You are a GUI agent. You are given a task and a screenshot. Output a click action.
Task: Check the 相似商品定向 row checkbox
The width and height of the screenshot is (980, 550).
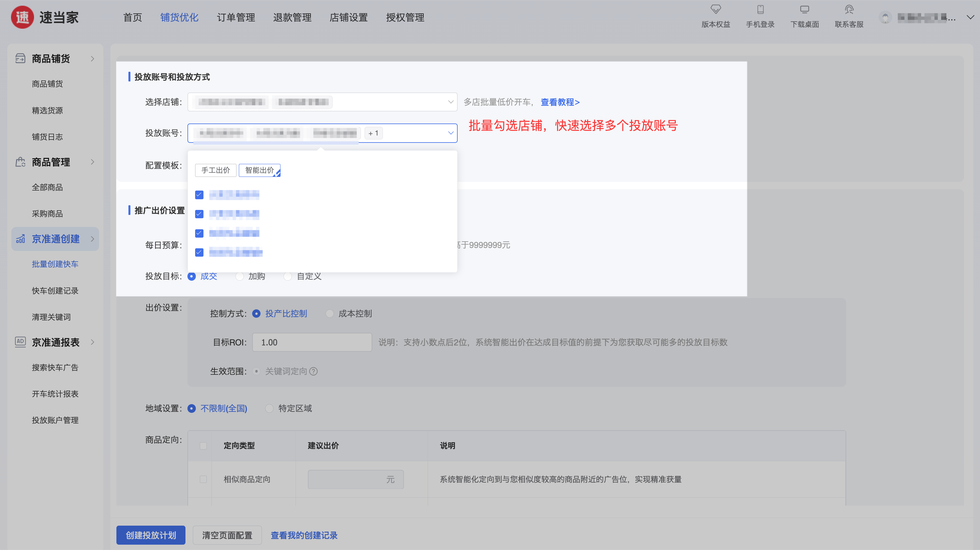(203, 479)
